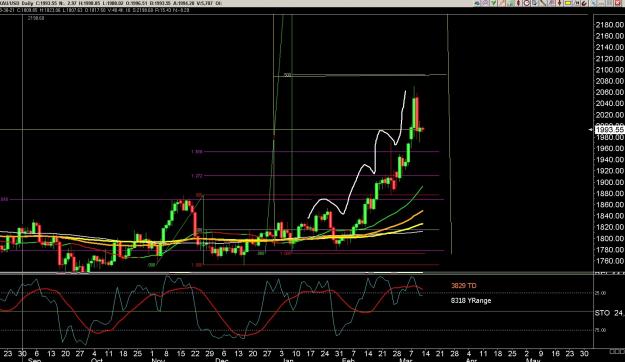Click the 1760.00 price axis label

(609, 261)
